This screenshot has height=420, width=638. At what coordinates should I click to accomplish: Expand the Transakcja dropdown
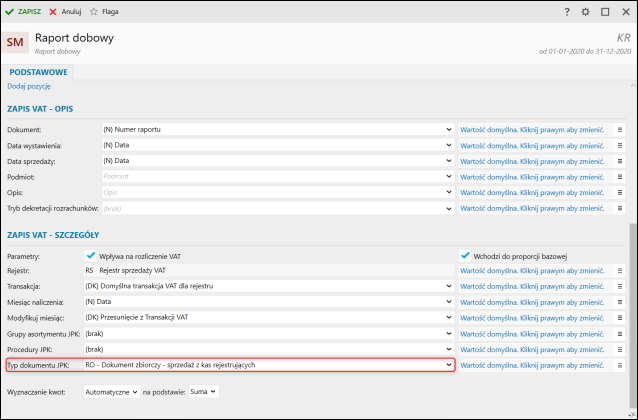pos(448,286)
